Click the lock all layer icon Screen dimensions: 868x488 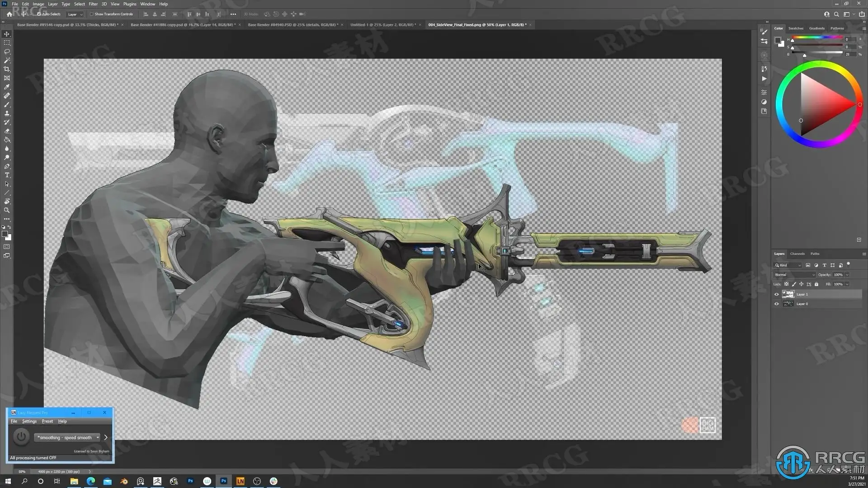click(816, 284)
